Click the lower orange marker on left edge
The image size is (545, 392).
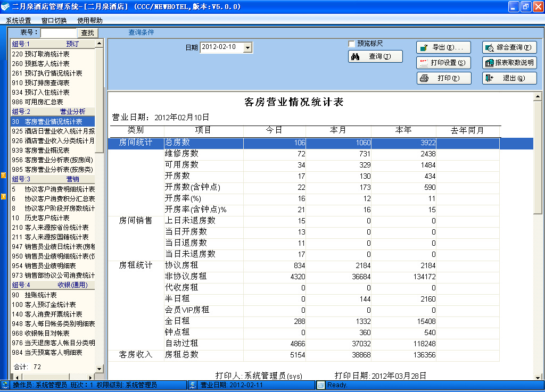click(x=3, y=196)
